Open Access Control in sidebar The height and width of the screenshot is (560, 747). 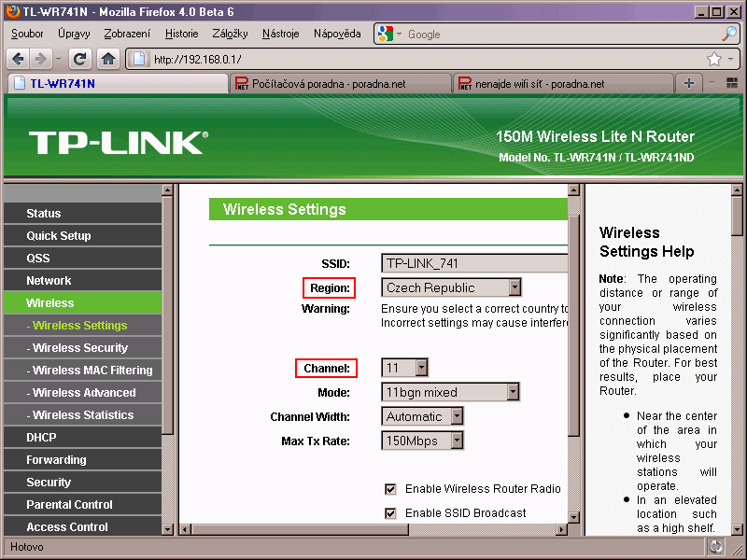tap(82, 526)
